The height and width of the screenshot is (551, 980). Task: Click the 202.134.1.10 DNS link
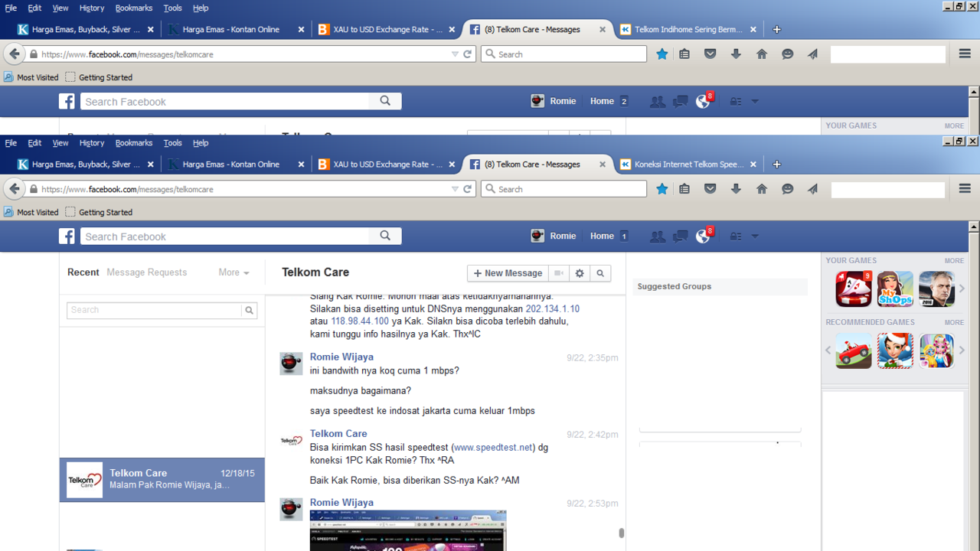[553, 309]
